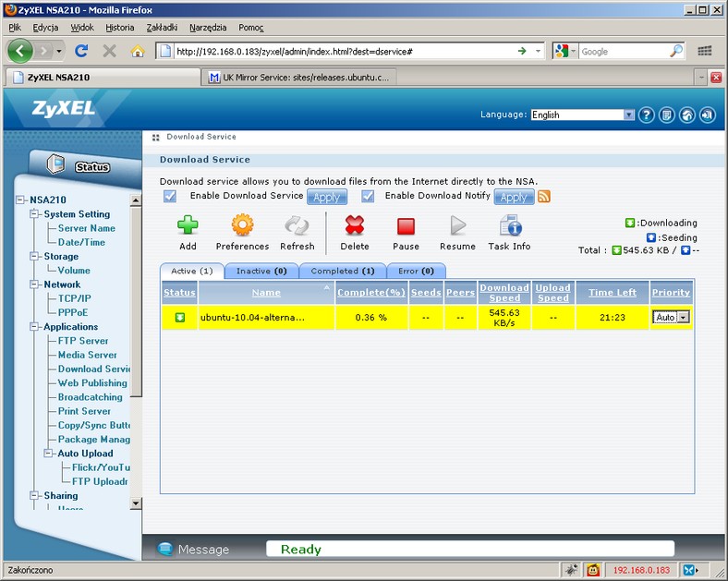Open download Preferences gear icon
This screenshot has height=581, width=728.
242,226
